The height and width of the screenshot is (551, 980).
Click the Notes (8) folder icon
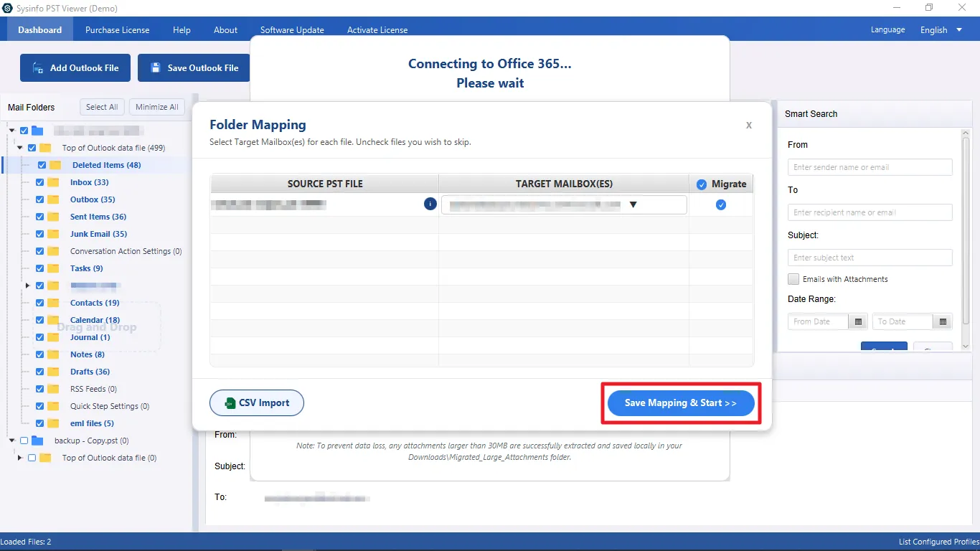click(53, 354)
